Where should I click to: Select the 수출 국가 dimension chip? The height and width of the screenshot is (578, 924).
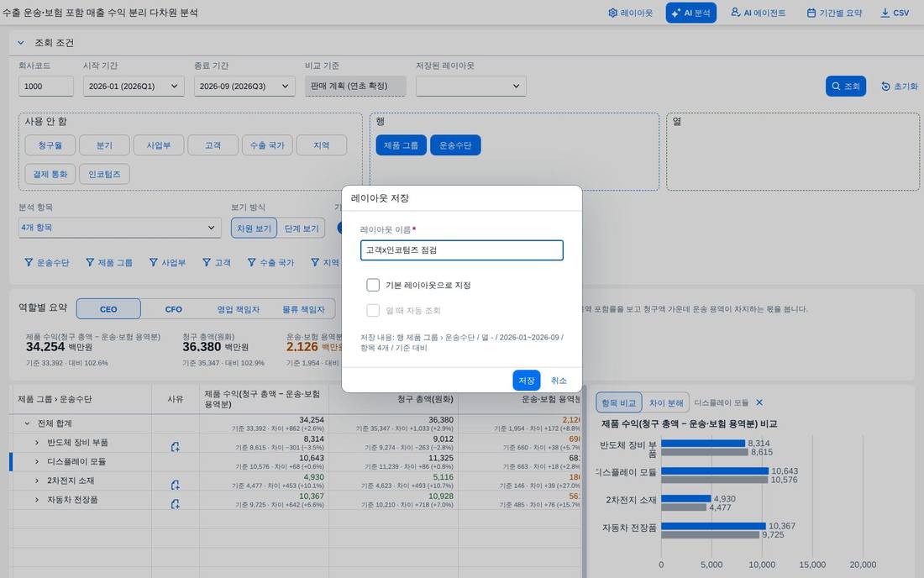coord(267,145)
